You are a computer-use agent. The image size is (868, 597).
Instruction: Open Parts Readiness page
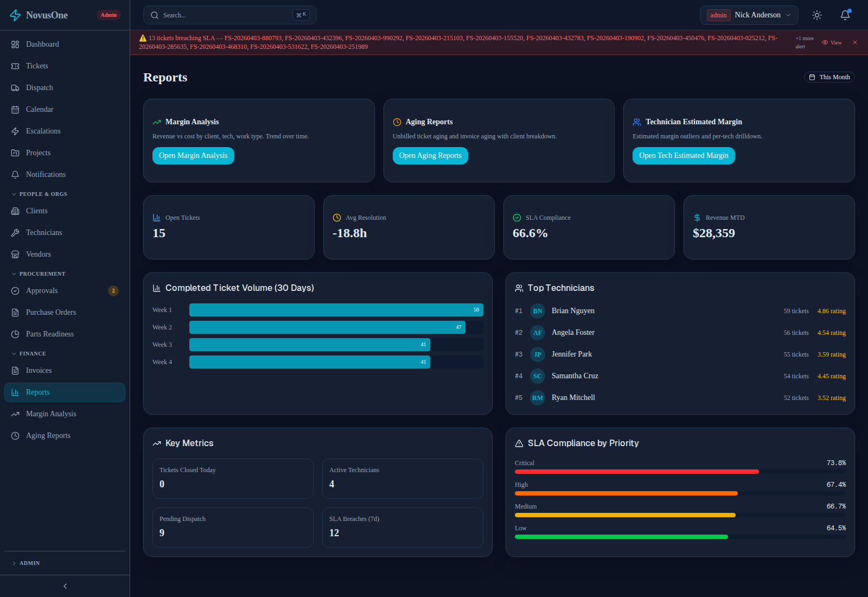tap(65, 334)
